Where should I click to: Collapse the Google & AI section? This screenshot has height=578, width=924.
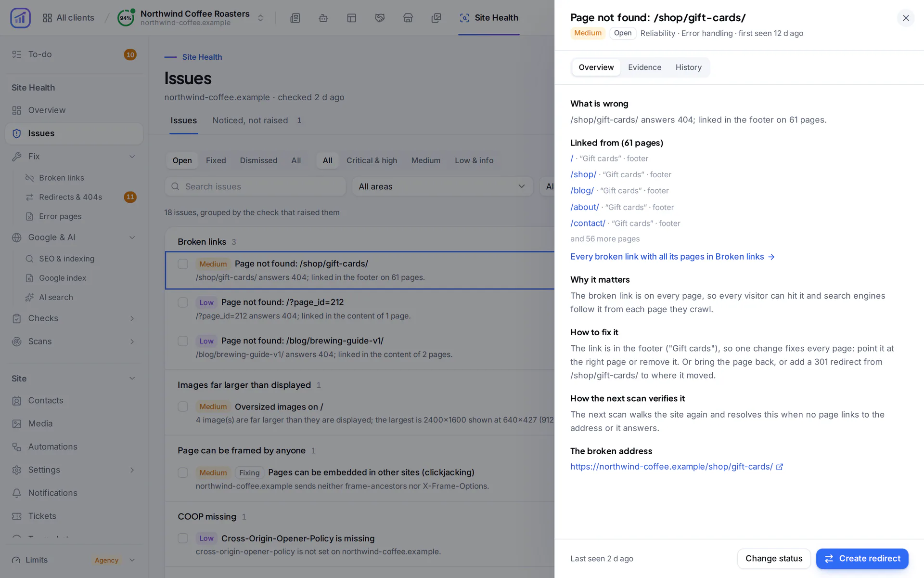pos(132,237)
